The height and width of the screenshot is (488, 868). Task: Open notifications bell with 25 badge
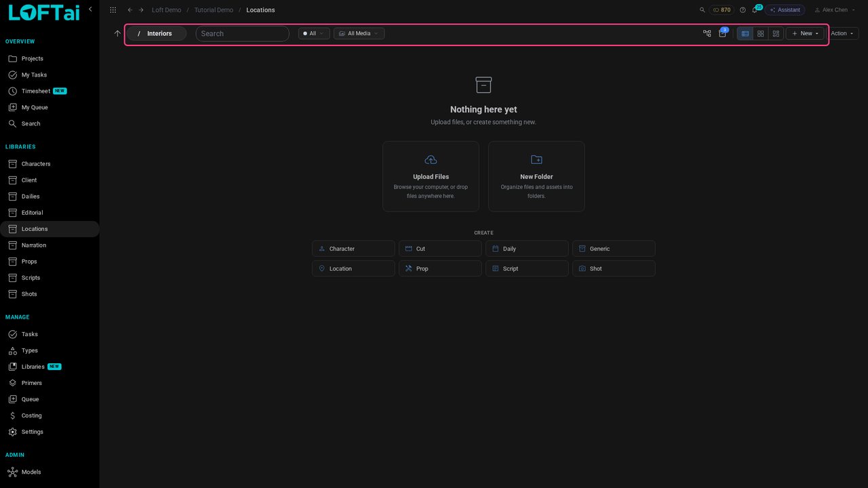point(755,9)
